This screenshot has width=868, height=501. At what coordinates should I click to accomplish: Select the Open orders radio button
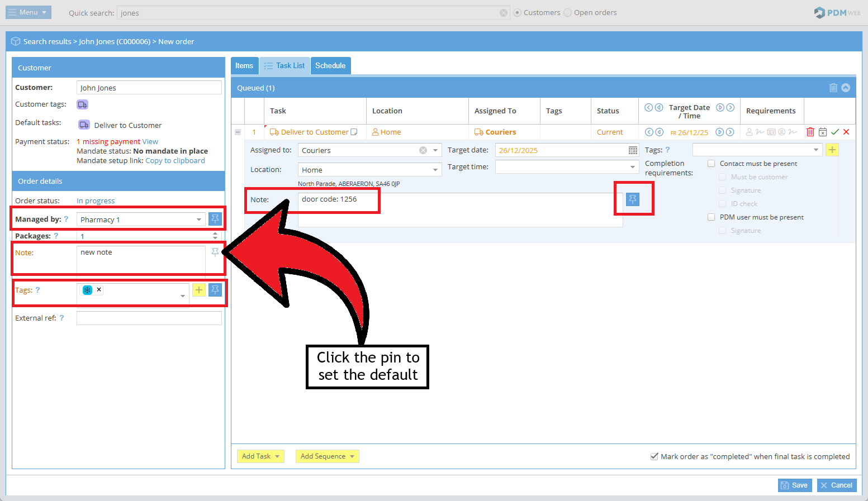point(568,13)
